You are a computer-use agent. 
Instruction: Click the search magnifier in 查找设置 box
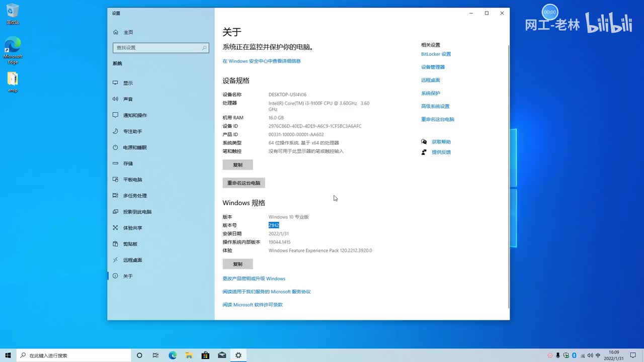pos(204,48)
